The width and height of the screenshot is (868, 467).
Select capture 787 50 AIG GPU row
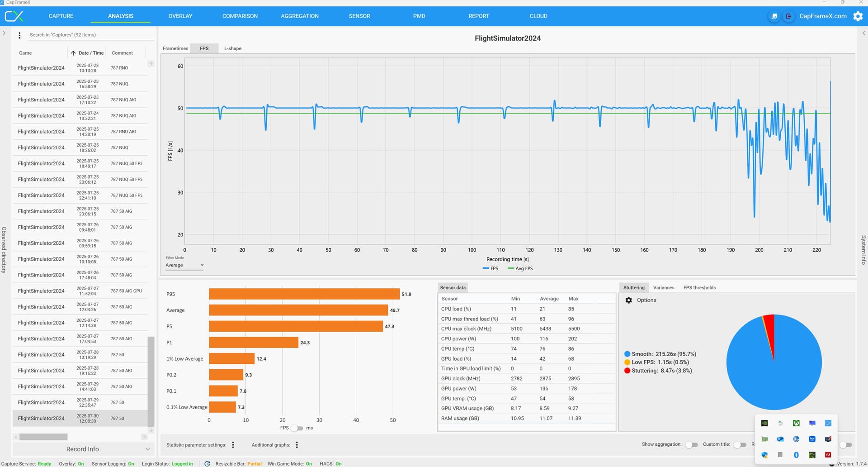click(x=80, y=291)
